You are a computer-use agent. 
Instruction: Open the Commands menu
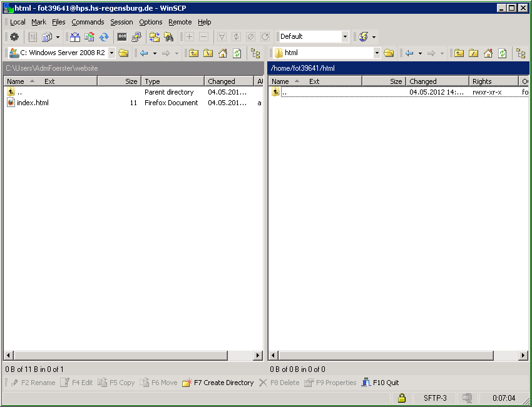pyautogui.click(x=88, y=22)
